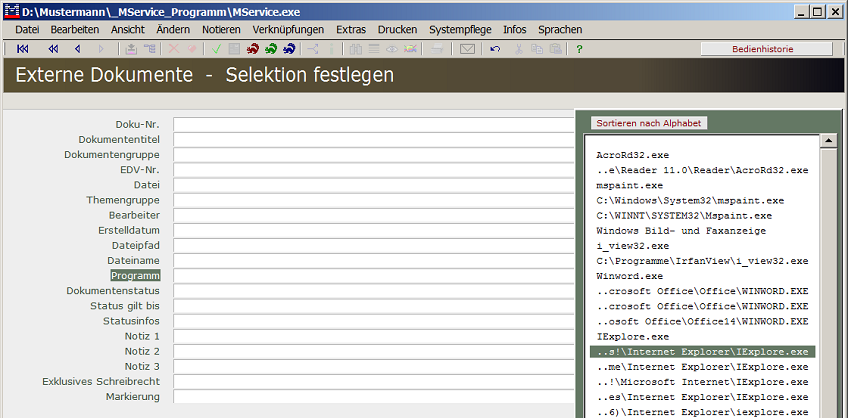Click the Programm input field
The image size is (848, 418).
pos(370,275)
